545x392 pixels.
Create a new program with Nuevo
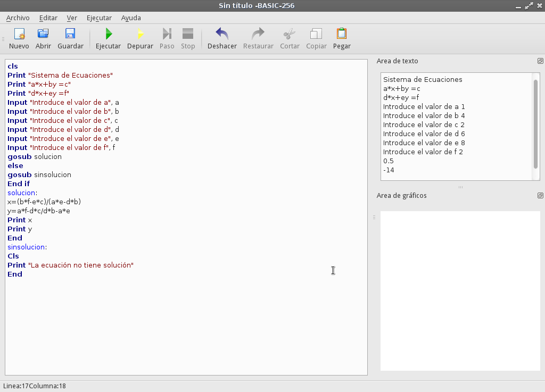click(19, 35)
